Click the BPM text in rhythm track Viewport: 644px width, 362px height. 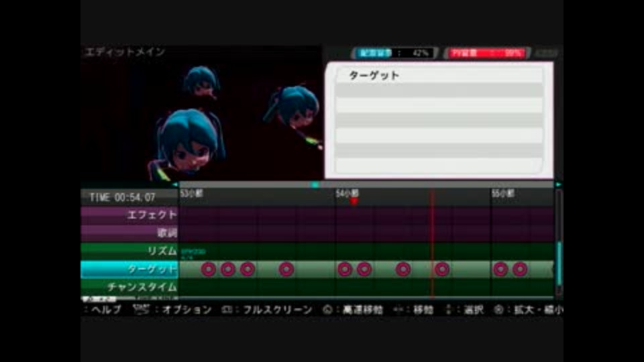[x=193, y=251]
